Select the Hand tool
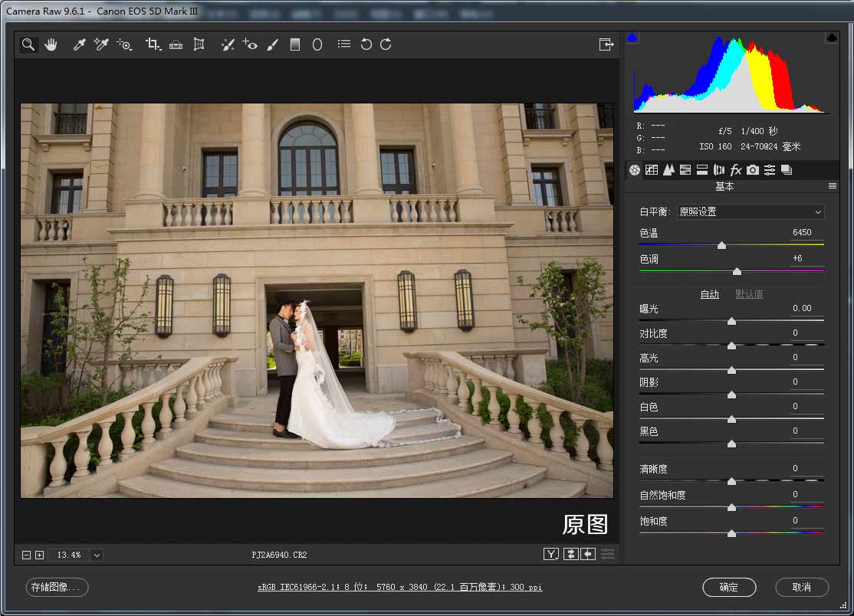Screen dimensions: 854x616 [51, 44]
